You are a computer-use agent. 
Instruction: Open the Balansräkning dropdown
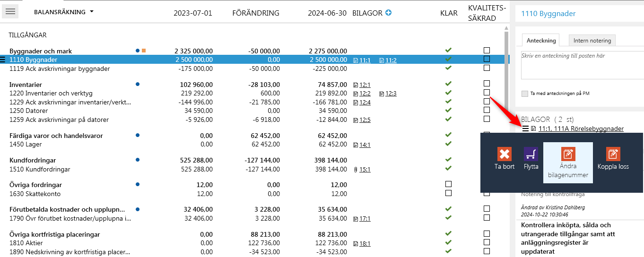64,12
